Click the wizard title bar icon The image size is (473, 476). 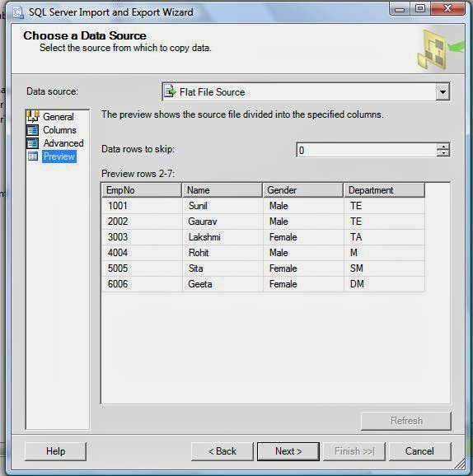[x=18, y=12]
